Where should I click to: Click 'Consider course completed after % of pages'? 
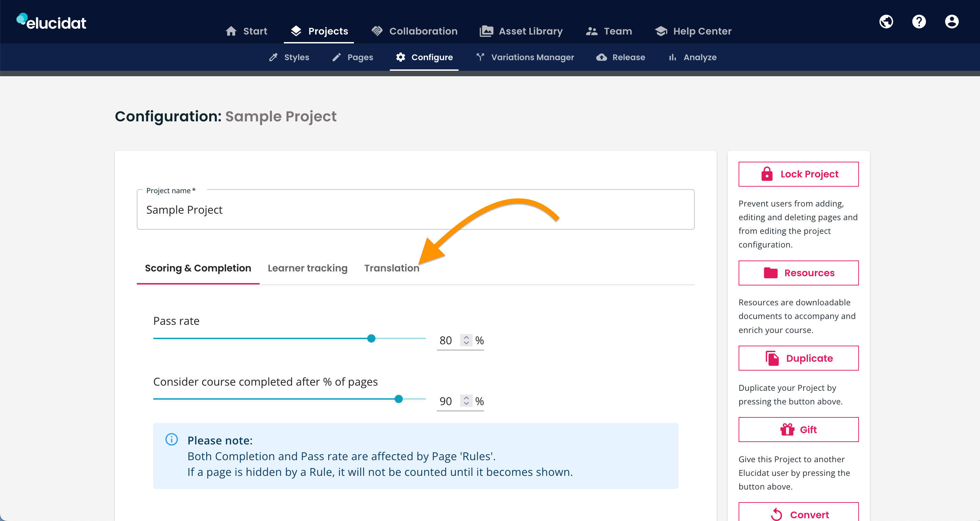(x=265, y=382)
